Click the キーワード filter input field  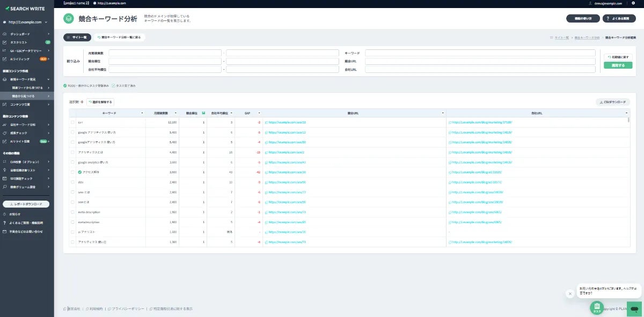point(480,53)
